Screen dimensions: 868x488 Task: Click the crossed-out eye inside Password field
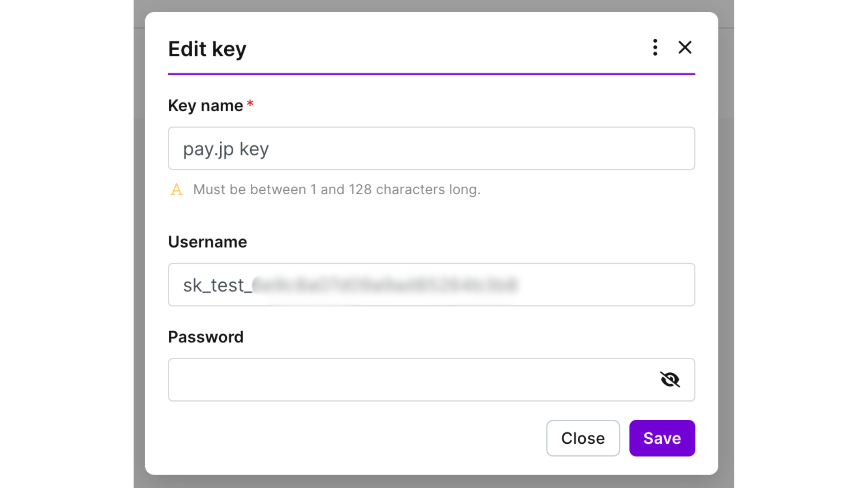click(x=671, y=380)
